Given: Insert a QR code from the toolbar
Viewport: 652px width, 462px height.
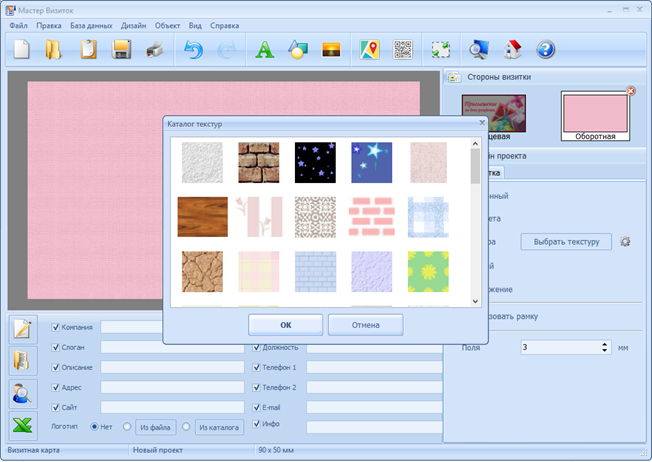Looking at the screenshot, I should [x=403, y=49].
